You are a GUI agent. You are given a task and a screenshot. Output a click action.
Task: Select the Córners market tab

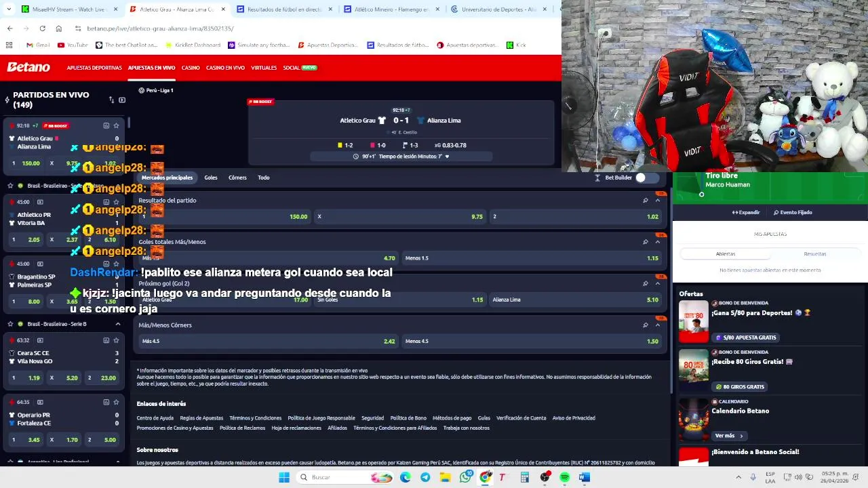click(237, 178)
